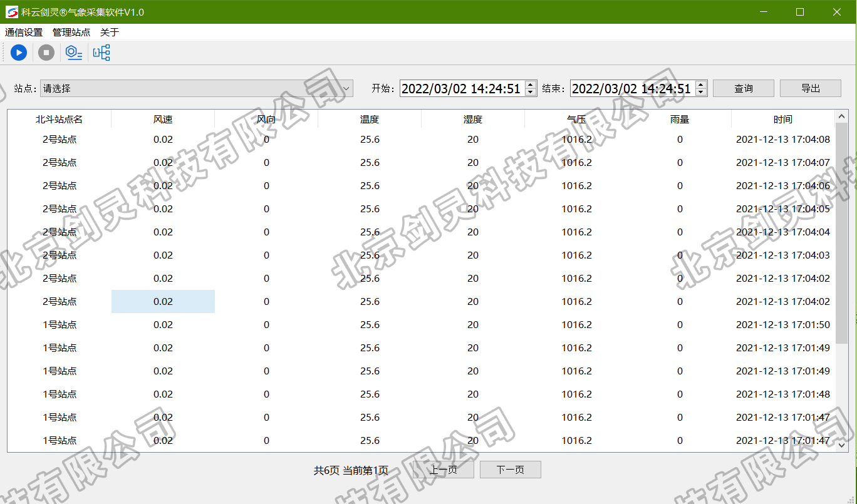This screenshot has width=857, height=504.
Task: Click wind speed 0.02 in the 17:01:50 row
Action: (x=163, y=324)
